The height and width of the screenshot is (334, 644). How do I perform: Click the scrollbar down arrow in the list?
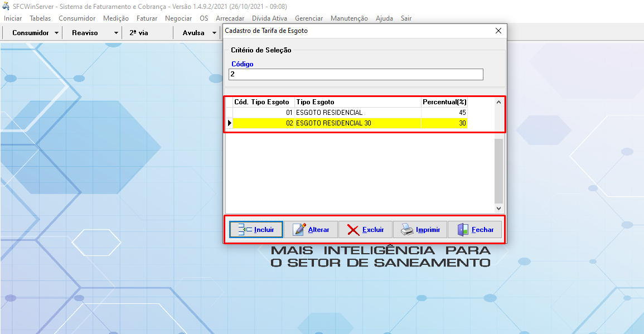point(498,208)
